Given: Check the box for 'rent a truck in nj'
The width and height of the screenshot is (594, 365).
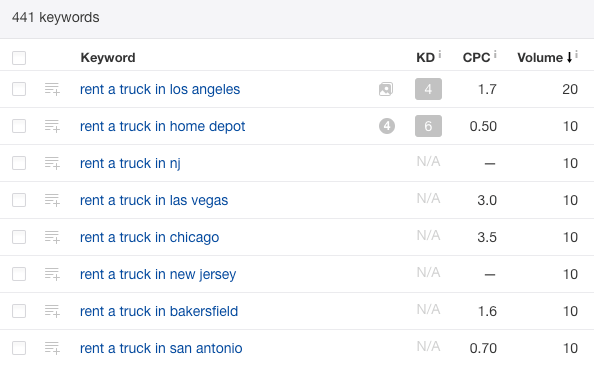Looking at the screenshot, I should click(19, 163).
